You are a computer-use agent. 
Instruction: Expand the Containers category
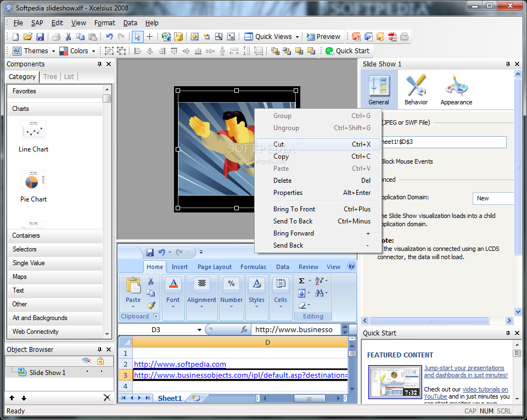[55, 236]
